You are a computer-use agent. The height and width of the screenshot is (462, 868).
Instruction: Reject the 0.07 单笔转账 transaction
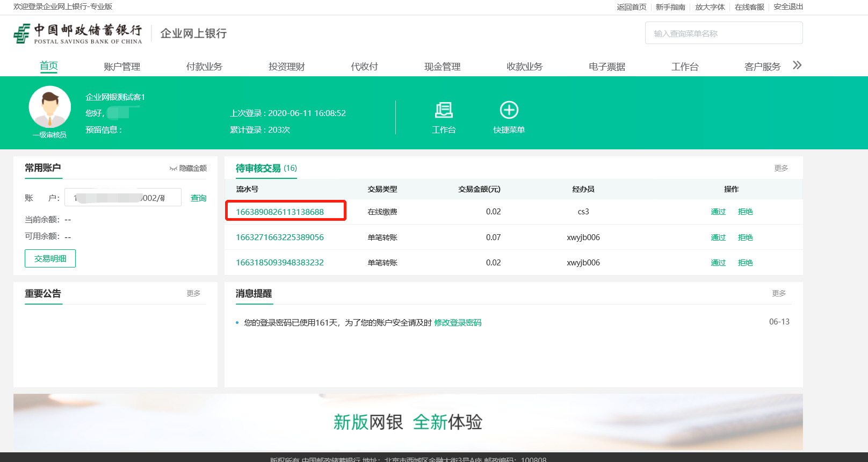pyautogui.click(x=745, y=237)
